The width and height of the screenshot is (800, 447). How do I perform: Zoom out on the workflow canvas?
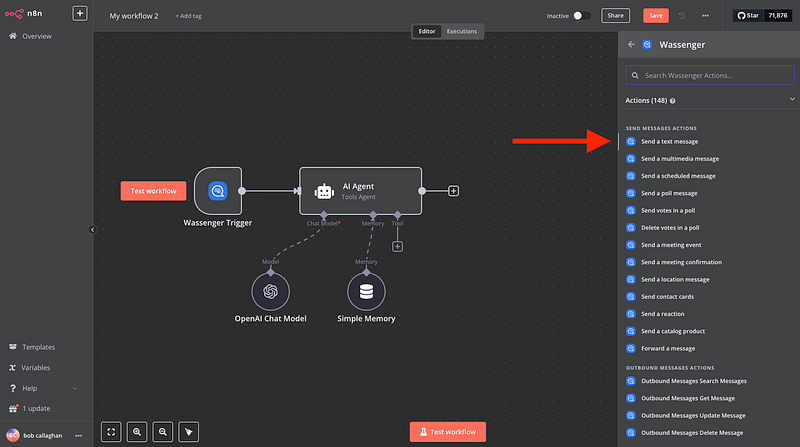click(162, 432)
